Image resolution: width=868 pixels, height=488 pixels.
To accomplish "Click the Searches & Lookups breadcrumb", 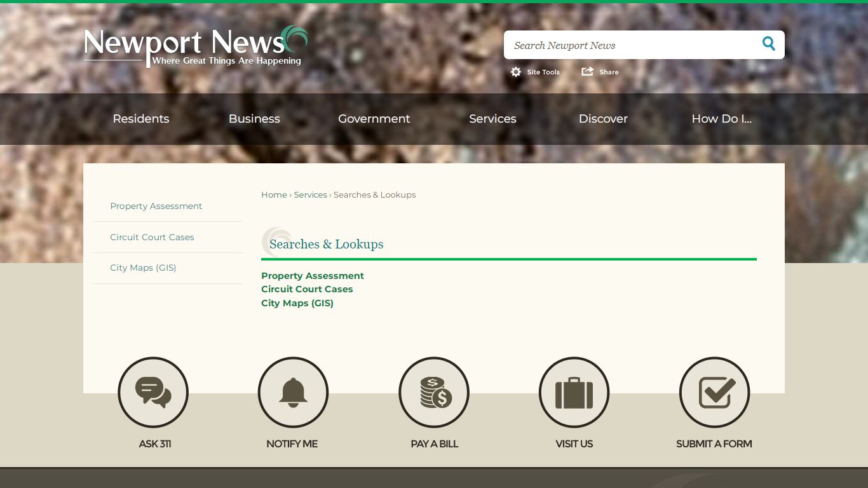I will tap(375, 195).
